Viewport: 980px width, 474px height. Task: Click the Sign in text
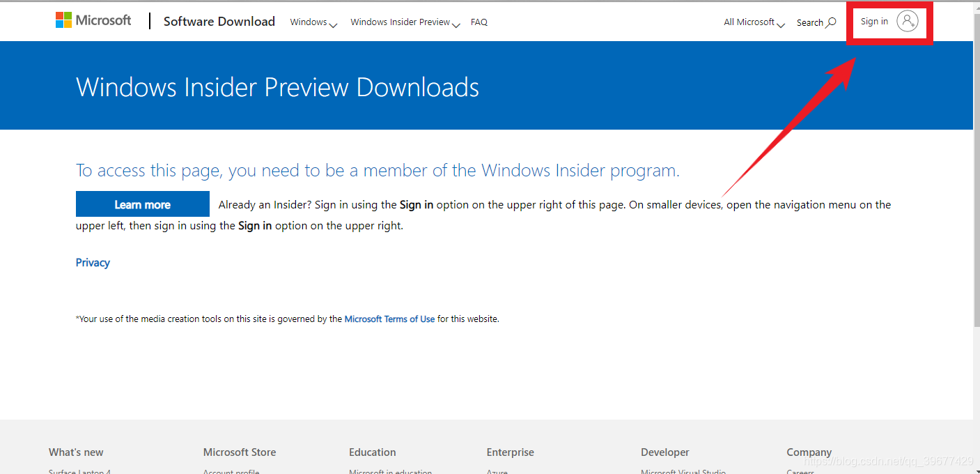pos(874,22)
